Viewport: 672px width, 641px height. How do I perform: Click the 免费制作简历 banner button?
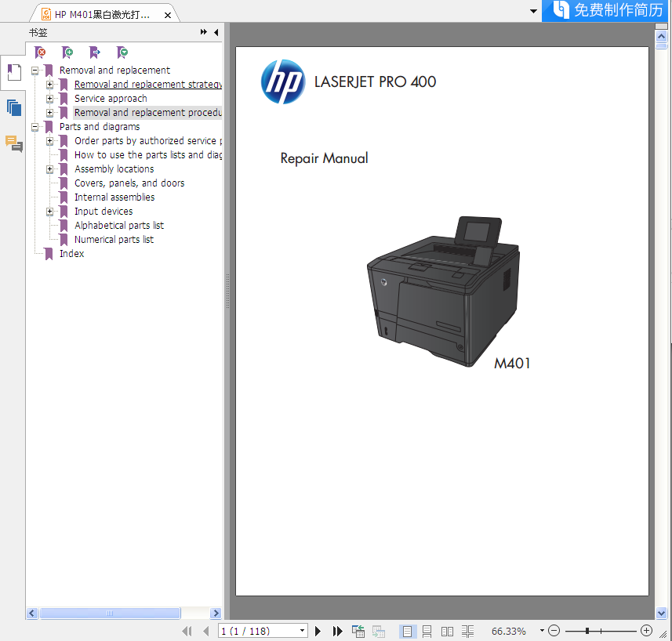point(605,10)
